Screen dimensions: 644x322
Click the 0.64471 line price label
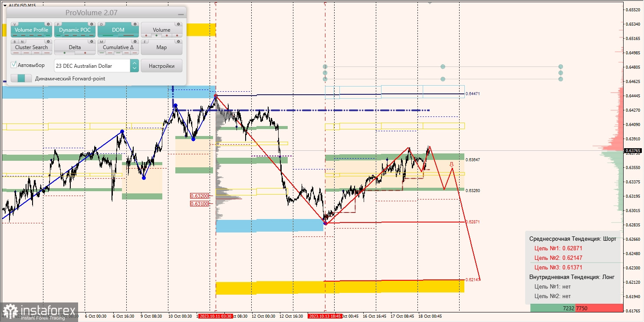(x=473, y=93)
